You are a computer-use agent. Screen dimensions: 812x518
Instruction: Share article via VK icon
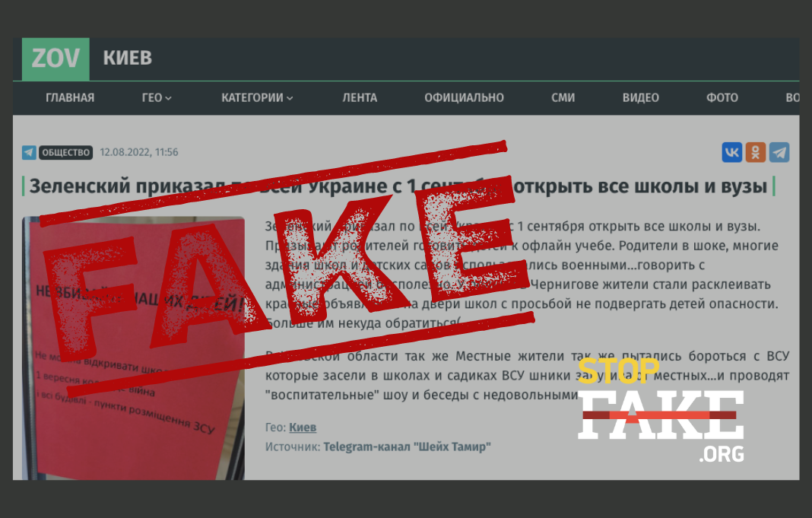731,152
